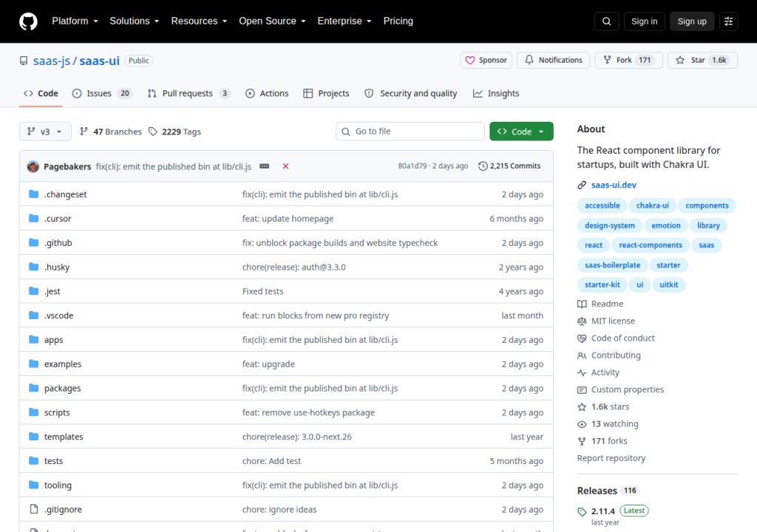757x532 pixels.
Task: Click the GitHub logo icon
Action: (28, 21)
